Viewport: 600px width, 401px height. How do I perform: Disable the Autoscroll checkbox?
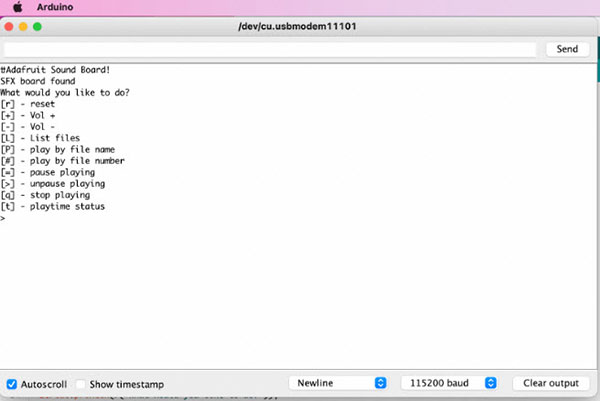tap(12, 384)
